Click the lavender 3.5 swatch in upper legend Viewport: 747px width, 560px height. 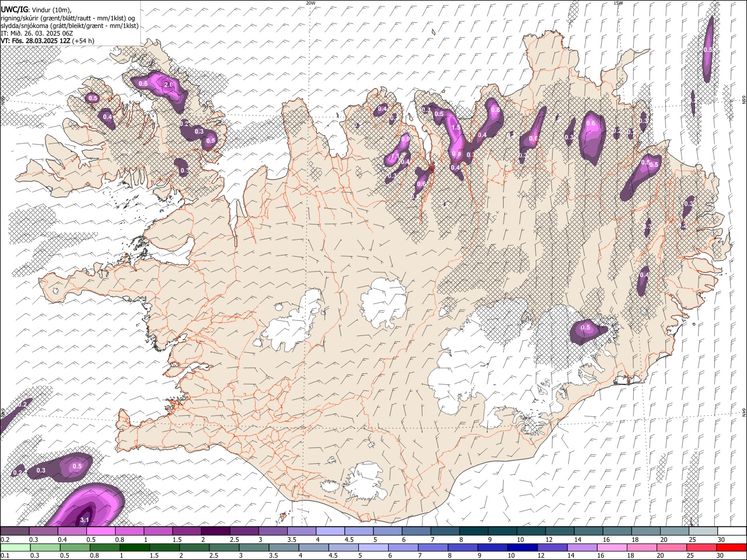(x=302, y=531)
